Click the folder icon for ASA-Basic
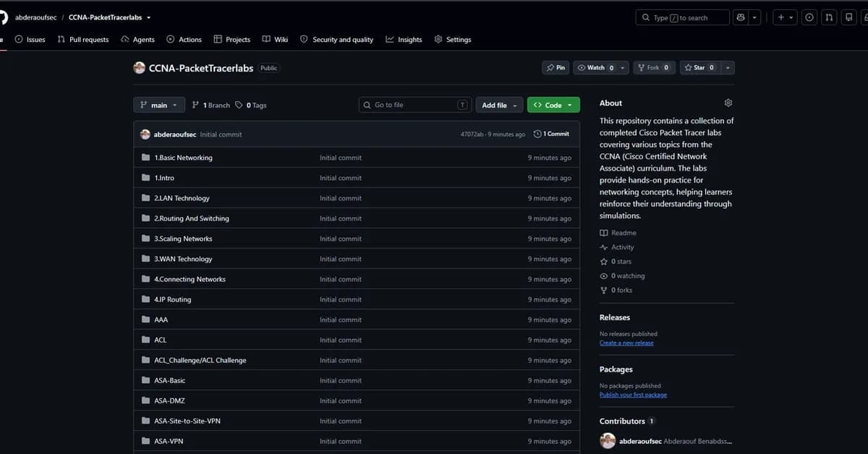Image resolution: width=868 pixels, height=454 pixels. 145,380
